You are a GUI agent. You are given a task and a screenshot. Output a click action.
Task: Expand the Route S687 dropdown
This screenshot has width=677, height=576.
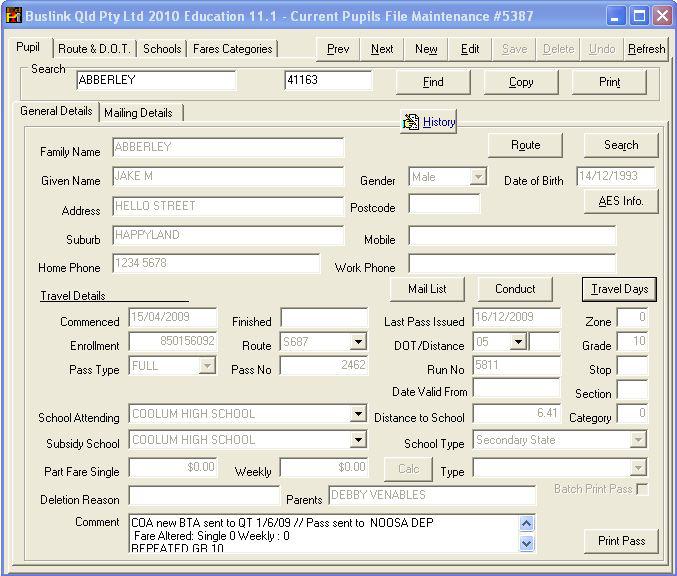click(358, 342)
